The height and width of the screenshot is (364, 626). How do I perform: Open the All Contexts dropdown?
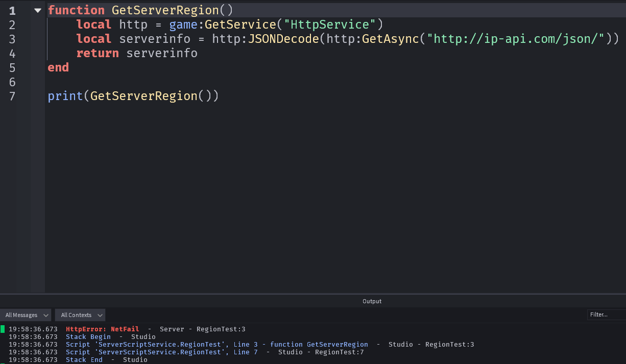[x=80, y=315]
